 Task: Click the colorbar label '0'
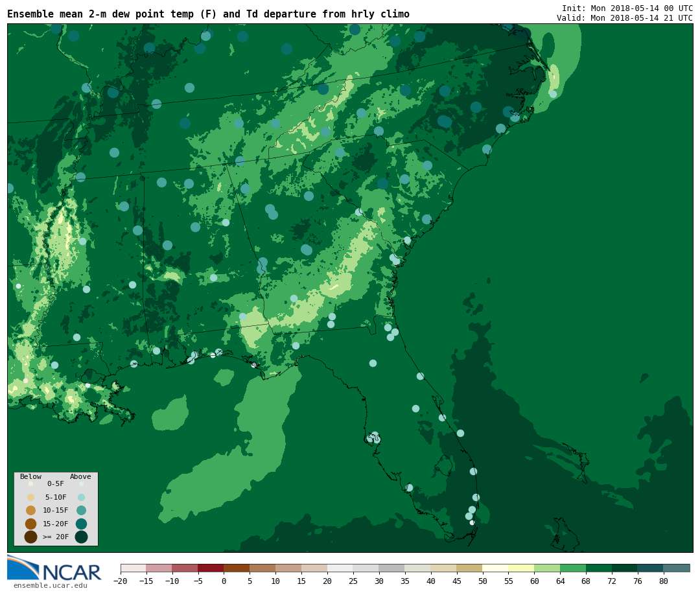(x=224, y=581)
